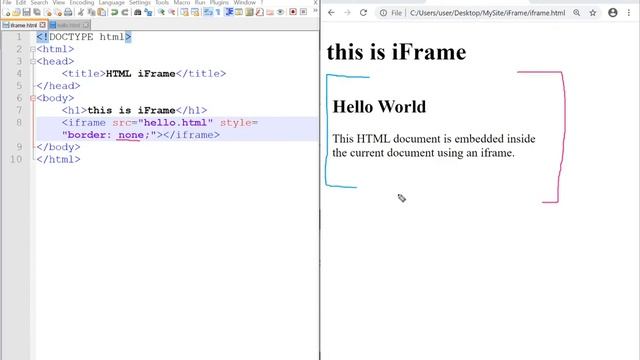Click the Redo arrow icon
The width and height of the screenshot is (640, 360).
pyautogui.click(x=125, y=12)
